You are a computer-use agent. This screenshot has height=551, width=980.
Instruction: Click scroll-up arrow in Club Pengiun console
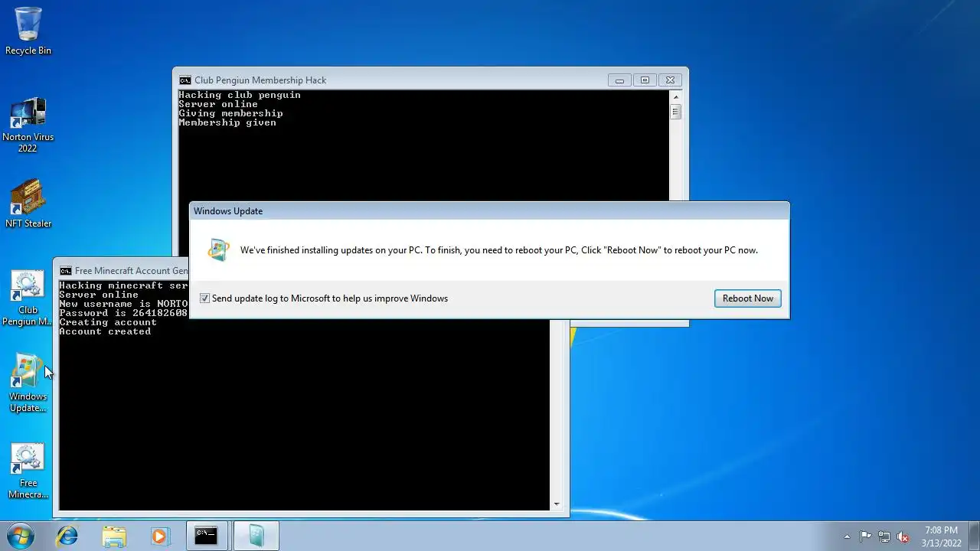[675, 96]
